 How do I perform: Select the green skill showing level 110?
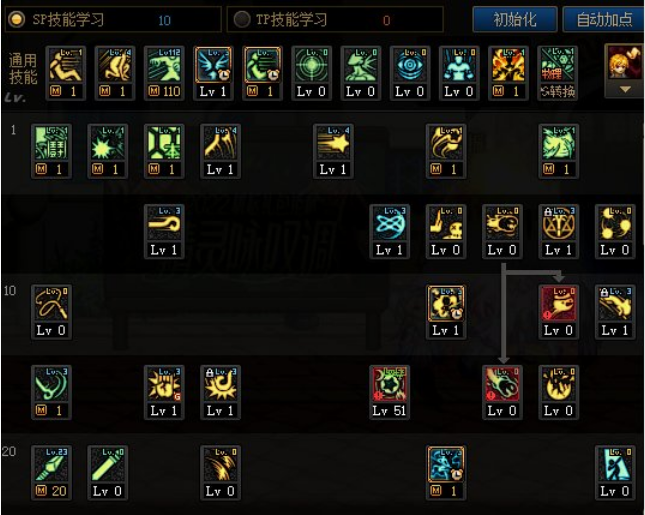point(164,73)
